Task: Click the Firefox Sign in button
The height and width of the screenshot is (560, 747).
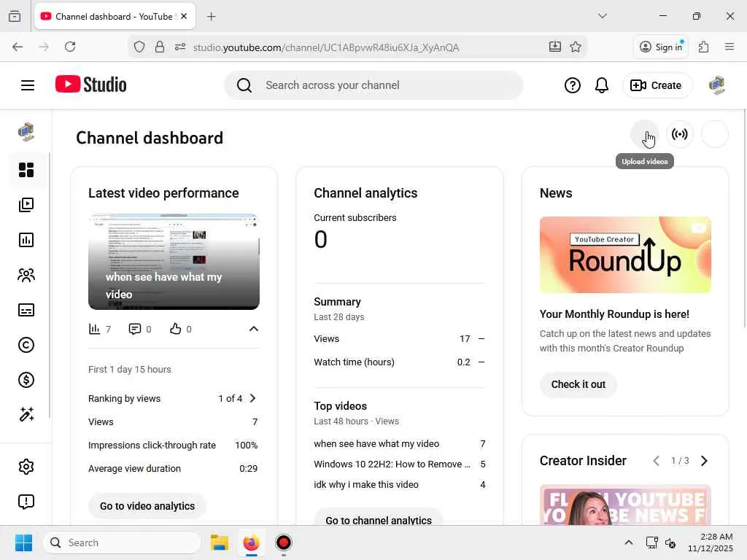Action: point(661,47)
